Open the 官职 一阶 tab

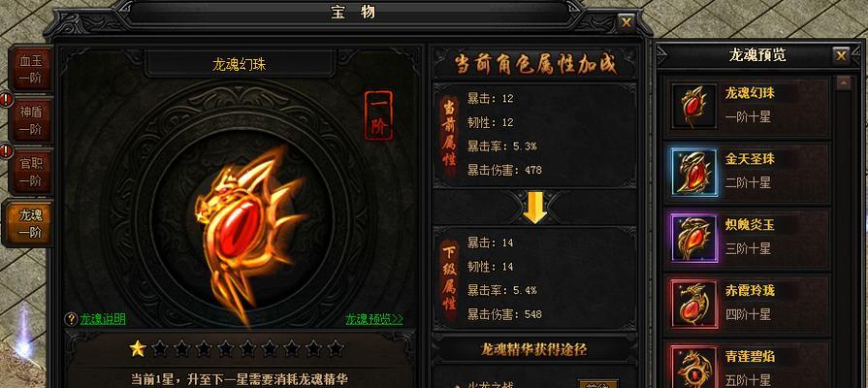tap(30, 172)
